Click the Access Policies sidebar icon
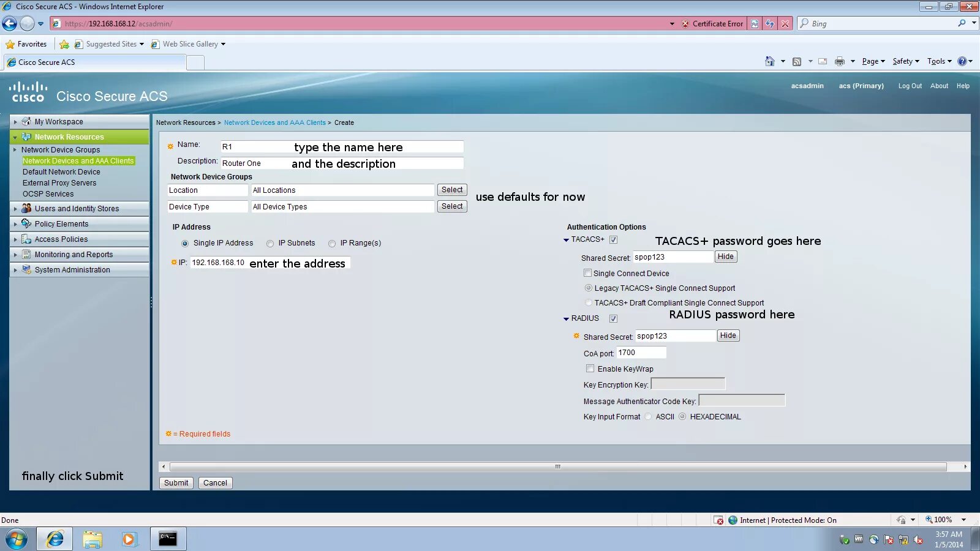 coord(26,239)
